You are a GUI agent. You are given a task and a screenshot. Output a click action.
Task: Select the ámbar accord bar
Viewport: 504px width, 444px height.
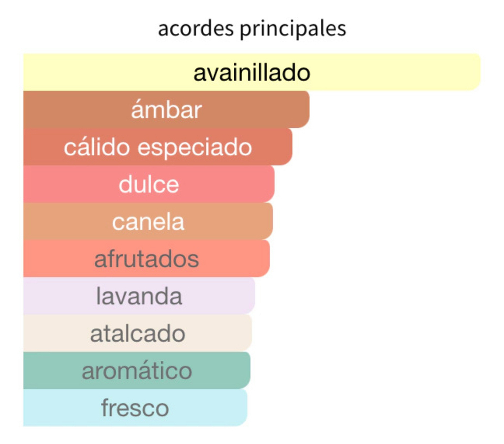click(x=166, y=109)
